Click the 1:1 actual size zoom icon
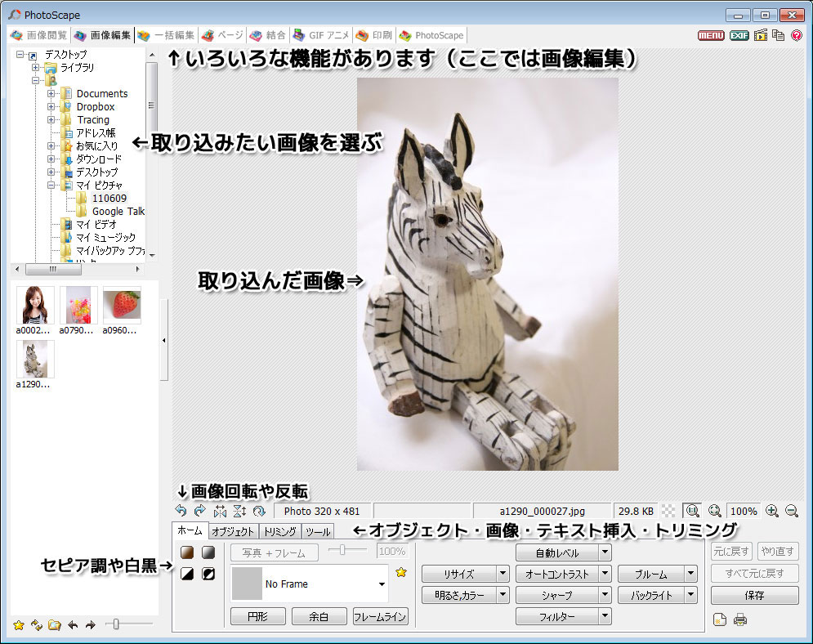This screenshot has width=813, height=644. tap(693, 511)
